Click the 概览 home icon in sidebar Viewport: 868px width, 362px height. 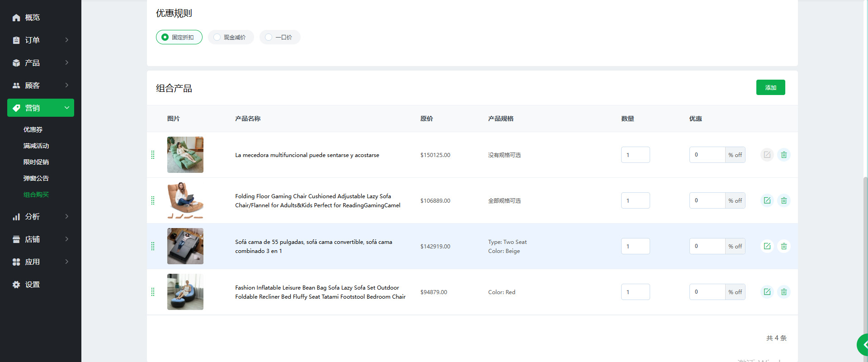click(16, 18)
